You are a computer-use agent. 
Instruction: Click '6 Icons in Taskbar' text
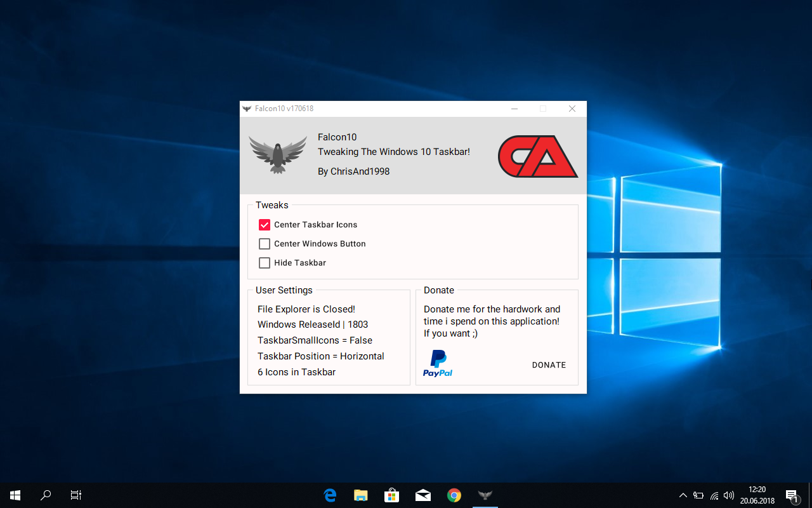(297, 372)
